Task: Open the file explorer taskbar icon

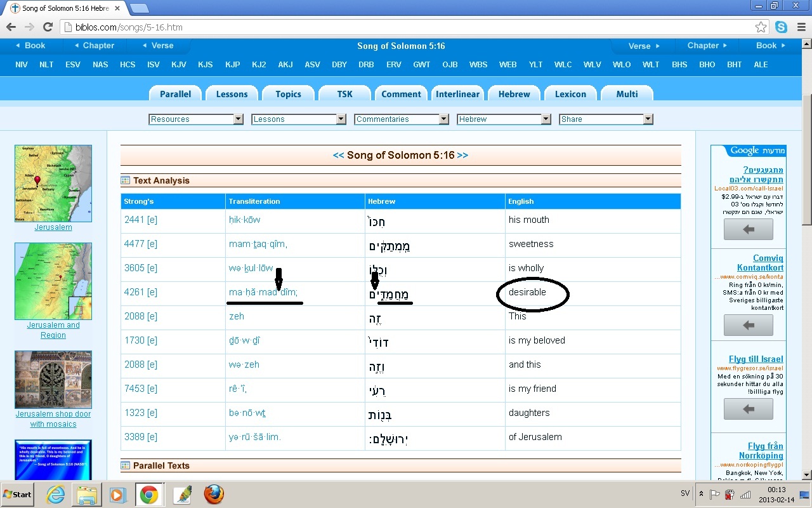Action: tap(87, 494)
